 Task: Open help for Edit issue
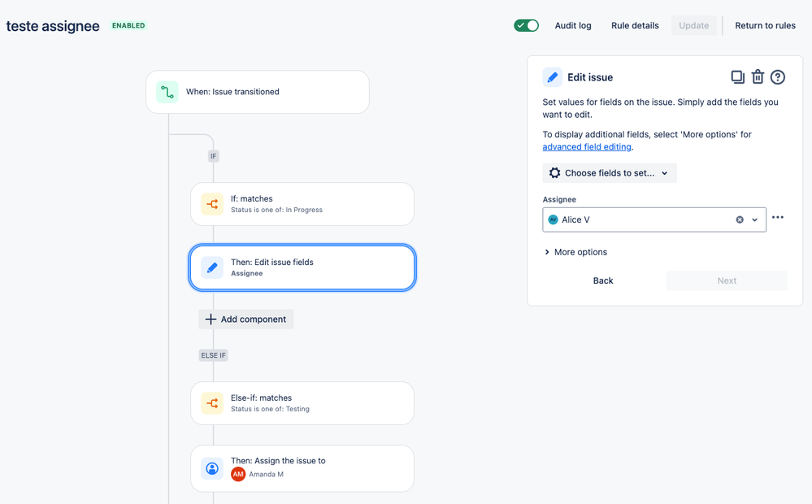[777, 77]
